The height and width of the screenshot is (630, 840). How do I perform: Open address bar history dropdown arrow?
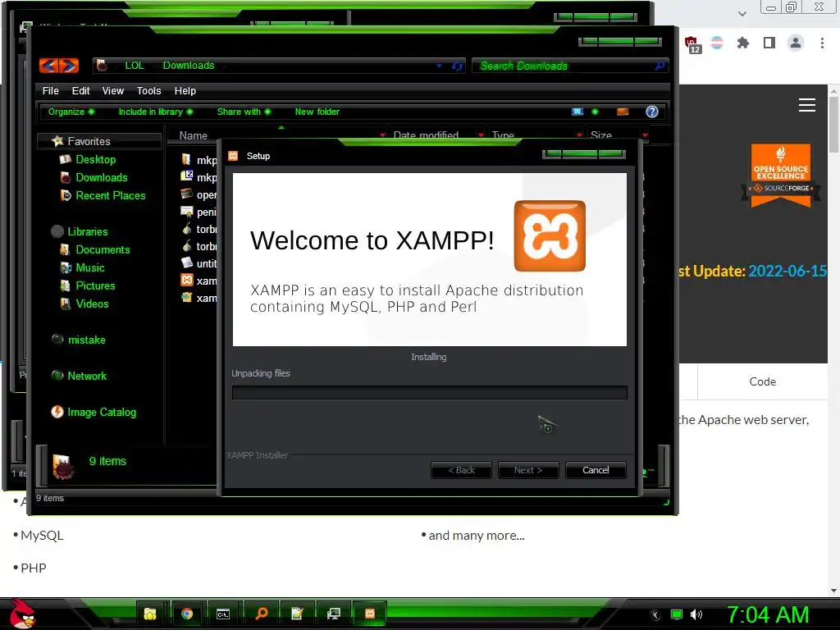click(440, 66)
